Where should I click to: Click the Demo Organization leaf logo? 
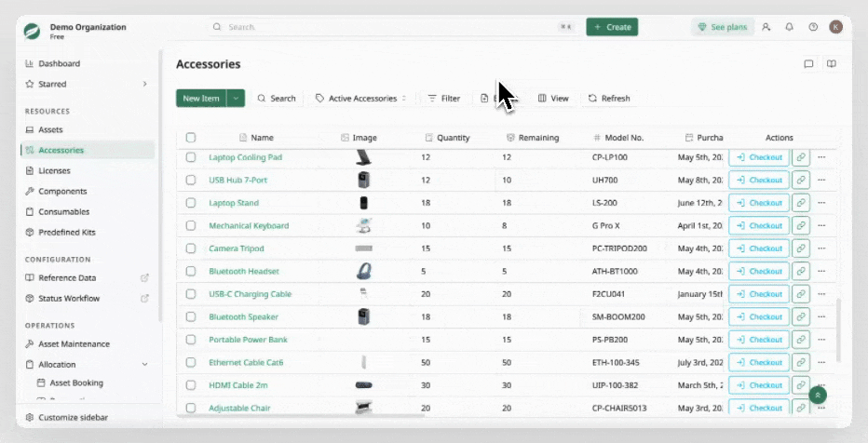[32, 31]
